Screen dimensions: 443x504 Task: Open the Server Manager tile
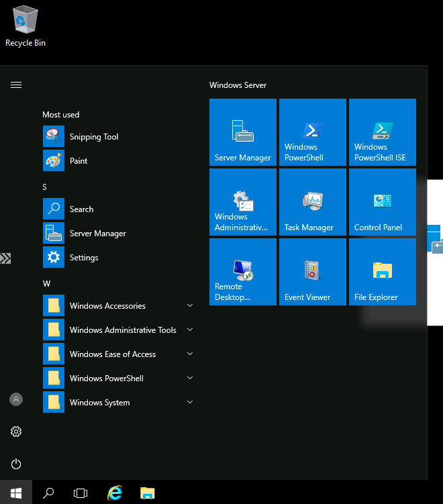click(x=243, y=132)
